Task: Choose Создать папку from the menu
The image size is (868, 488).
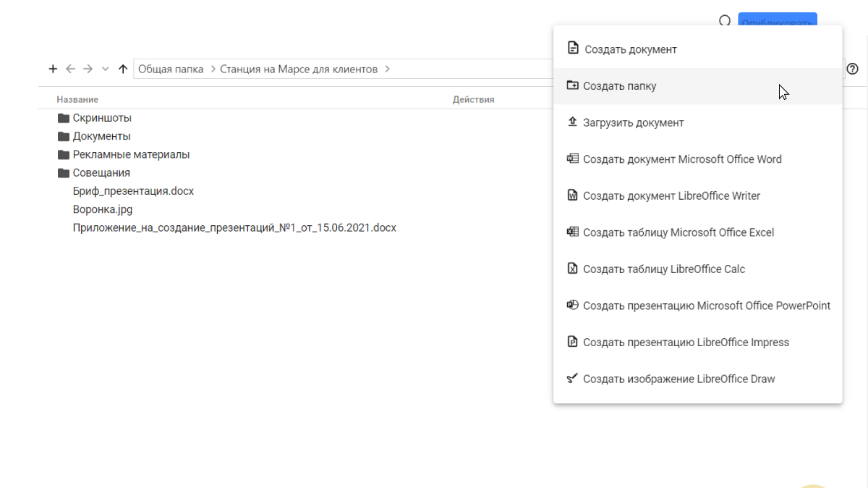Action: (x=697, y=85)
